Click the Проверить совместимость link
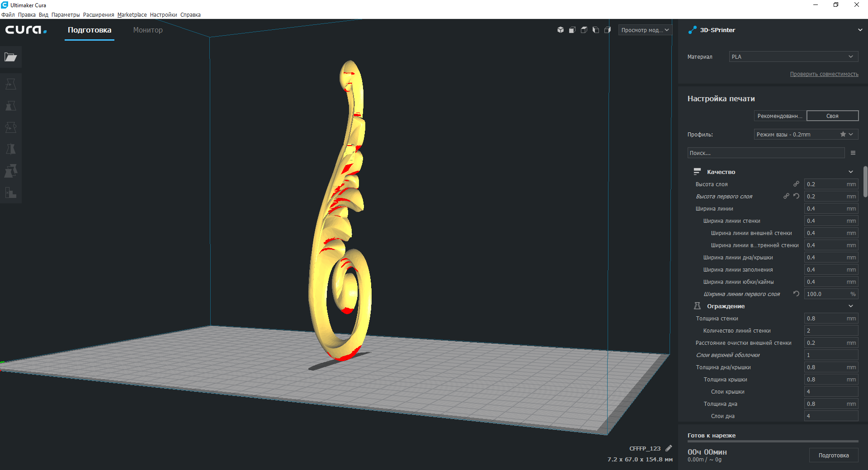The height and width of the screenshot is (470, 868). coord(824,74)
